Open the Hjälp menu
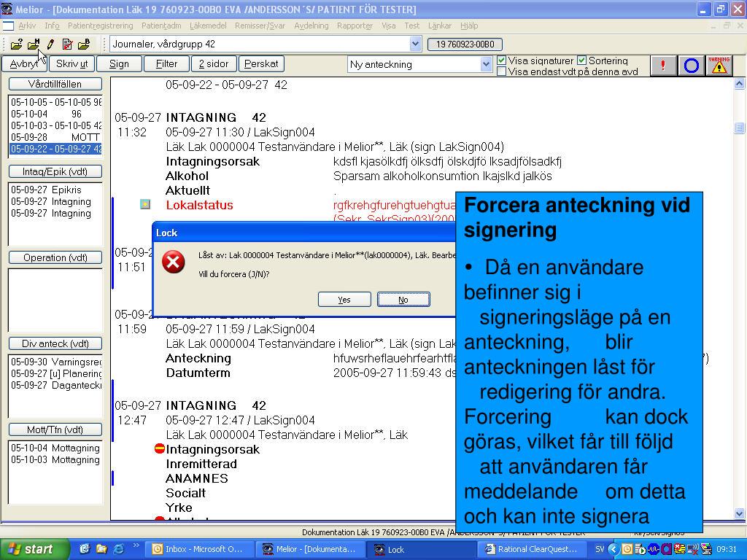This screenshot has height=560, width=747. point(469,26)
